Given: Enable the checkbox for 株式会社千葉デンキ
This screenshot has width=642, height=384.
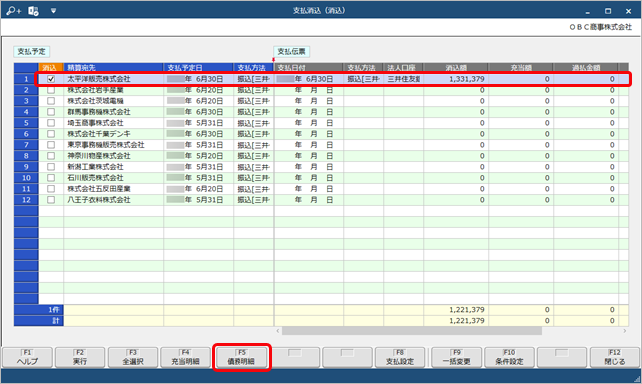Looking at the screenshot, I should [51, 134].
